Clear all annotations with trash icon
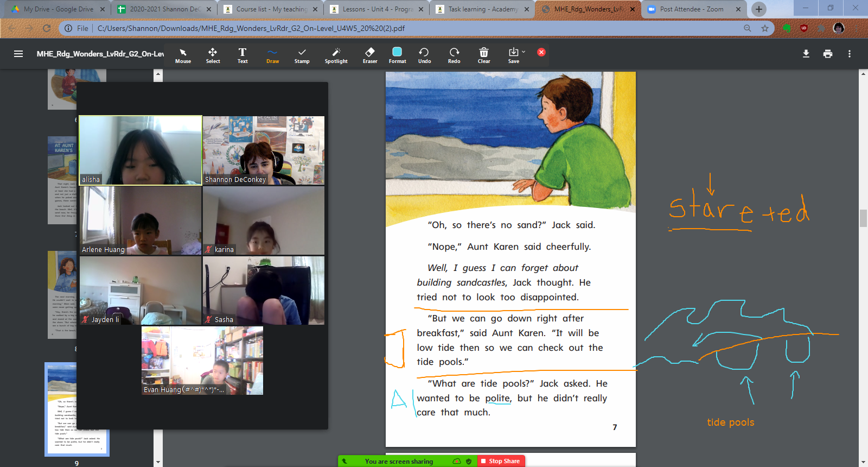 tap(484, 55)
